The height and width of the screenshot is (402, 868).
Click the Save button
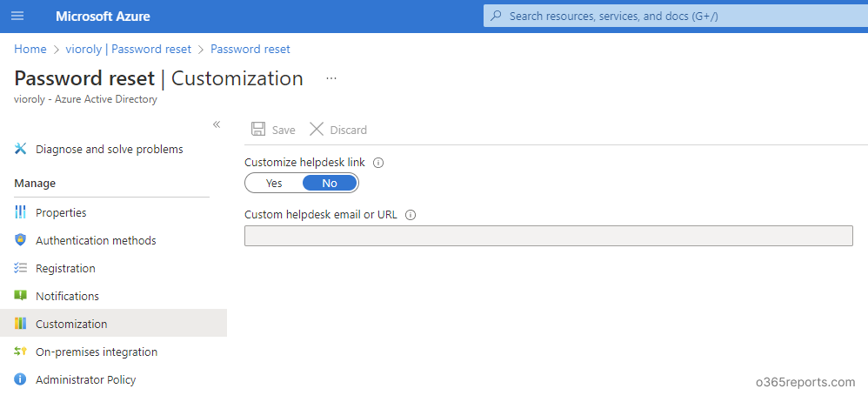(x=273, y=130)
